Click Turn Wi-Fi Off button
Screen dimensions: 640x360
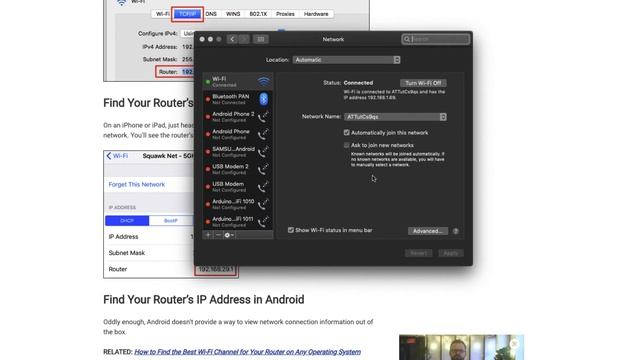tap(423, 83)
